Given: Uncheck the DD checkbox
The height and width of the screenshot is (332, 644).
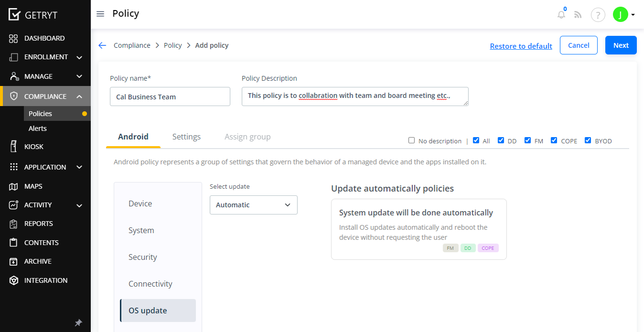Looking at the screenshot, I should point(501,140).
